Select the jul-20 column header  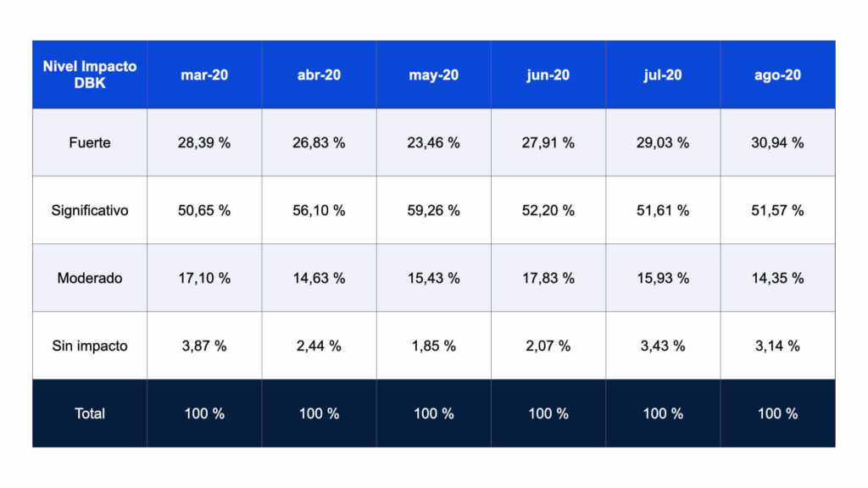[663, 75]
